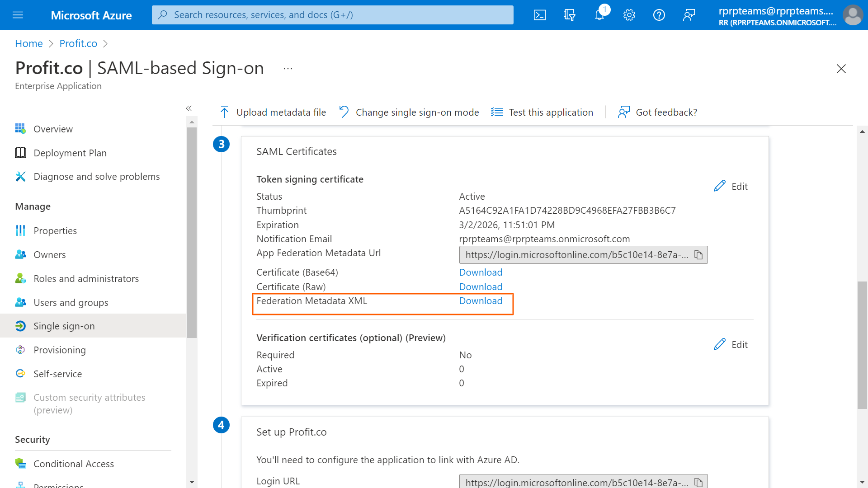This screenshot has width=868, height=488.
Task: Open portal settings gear icon
Action: (x=629, y=15)
